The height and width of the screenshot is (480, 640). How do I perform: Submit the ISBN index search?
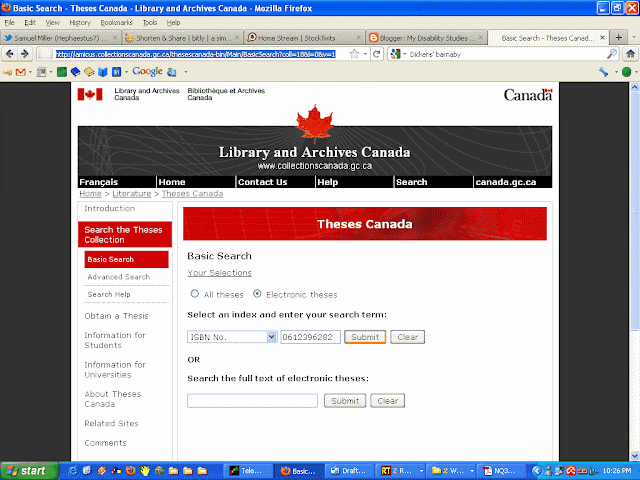point(365,337)
